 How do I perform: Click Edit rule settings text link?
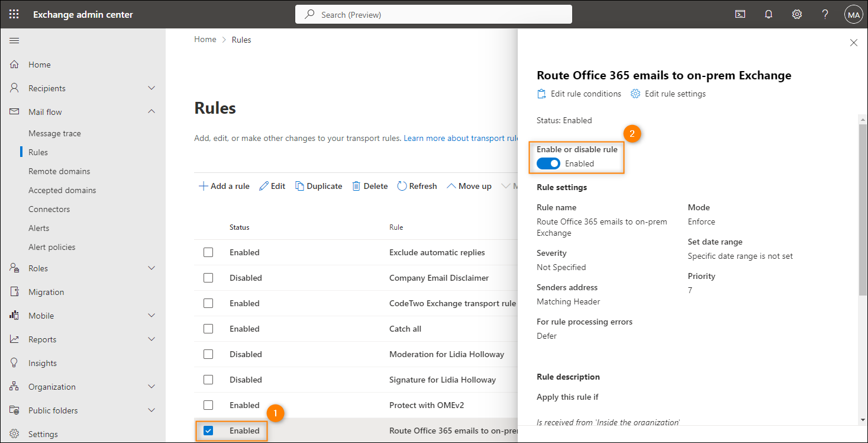click(675, 94)
